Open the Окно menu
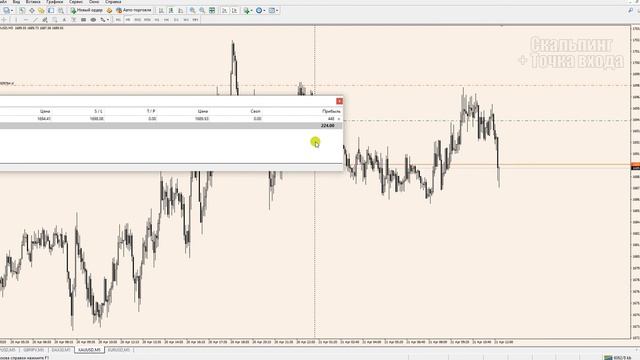 point(94,2)
